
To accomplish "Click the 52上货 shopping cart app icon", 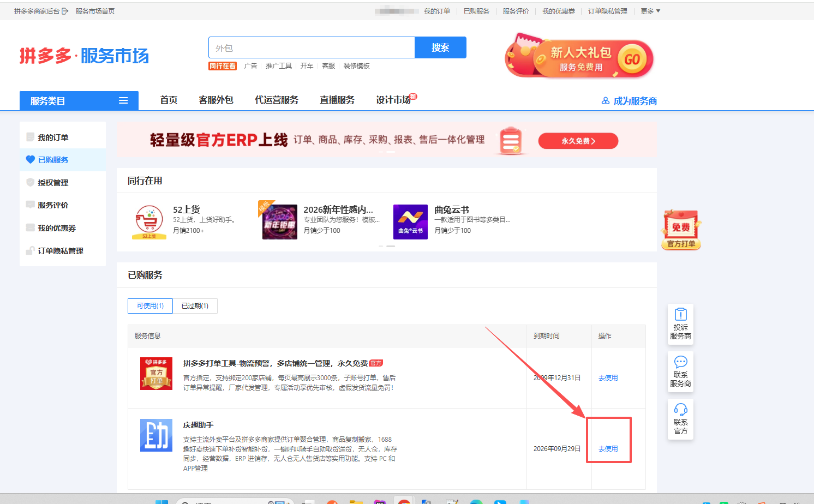I will pos(149,222).
